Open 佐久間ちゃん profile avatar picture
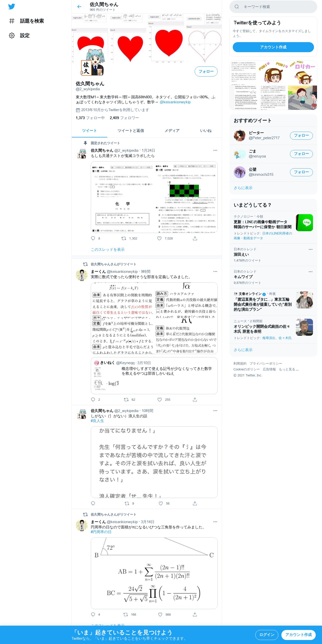The image size is (322, 644). point(93,63)
